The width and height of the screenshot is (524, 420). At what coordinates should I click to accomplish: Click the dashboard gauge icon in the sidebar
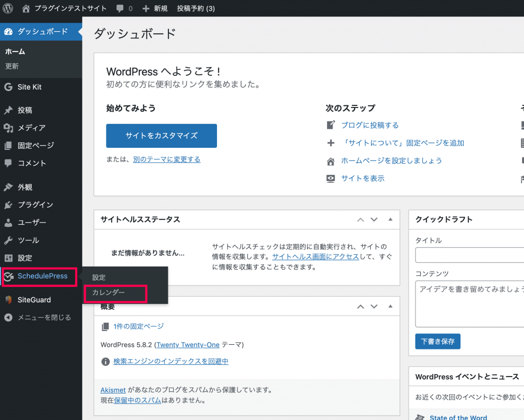click(x=8, y=32)
